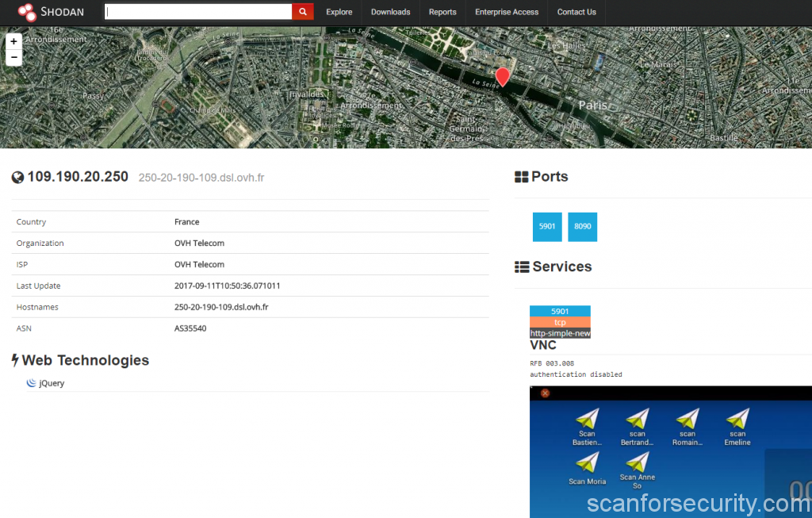Click the ASN value AS35540
This screenshot has width=812, height=518.
click(x=190, y=328)
